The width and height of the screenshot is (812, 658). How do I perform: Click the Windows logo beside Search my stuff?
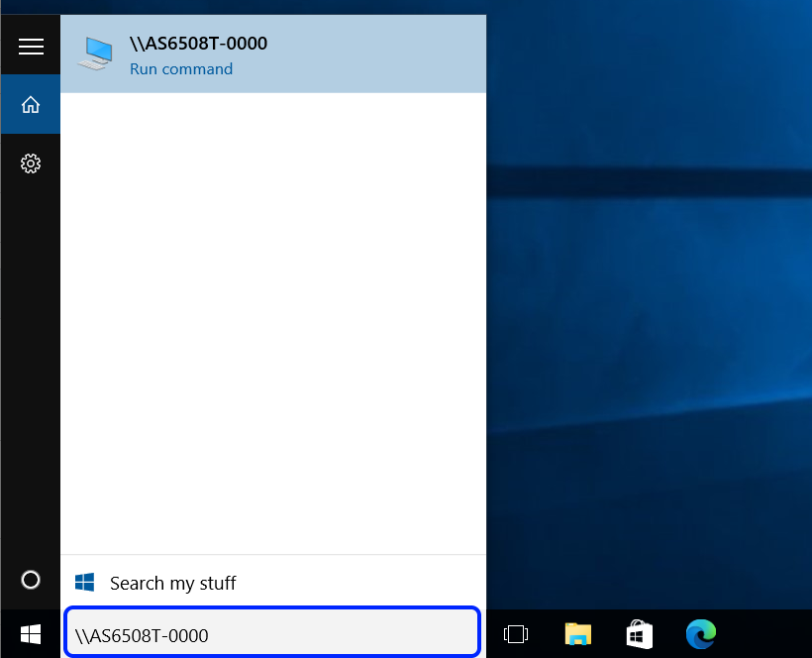[84, 583]
